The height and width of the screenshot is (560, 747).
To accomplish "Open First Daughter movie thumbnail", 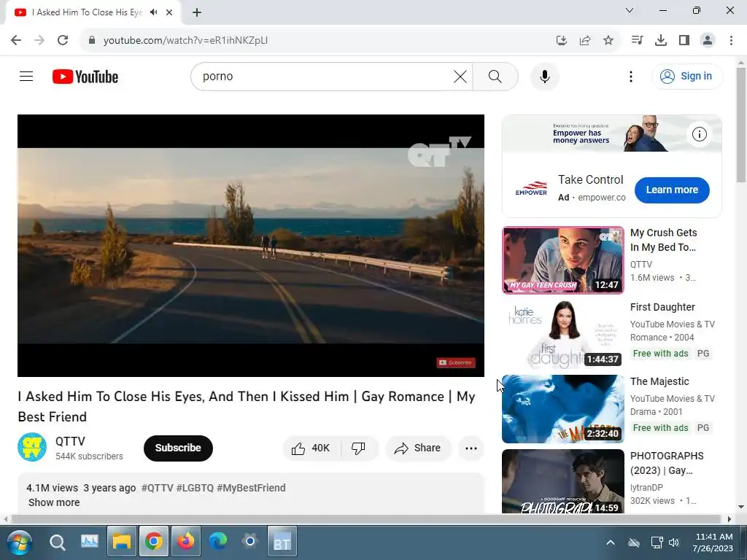I will (562, 334).
